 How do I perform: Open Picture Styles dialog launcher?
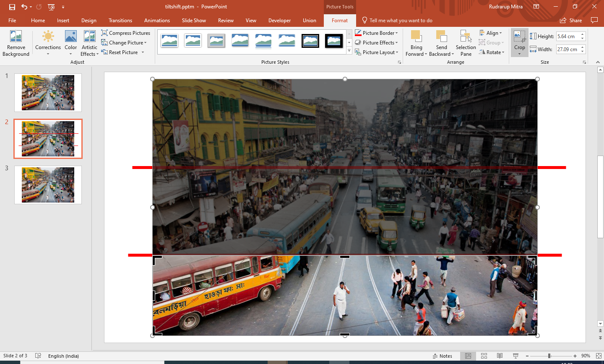tap(399, 62)
